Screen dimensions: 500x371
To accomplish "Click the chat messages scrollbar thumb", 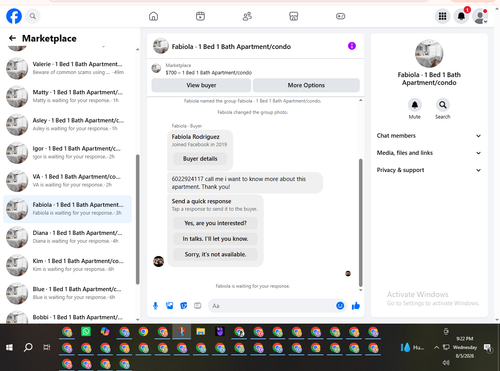I will (360, 223).
